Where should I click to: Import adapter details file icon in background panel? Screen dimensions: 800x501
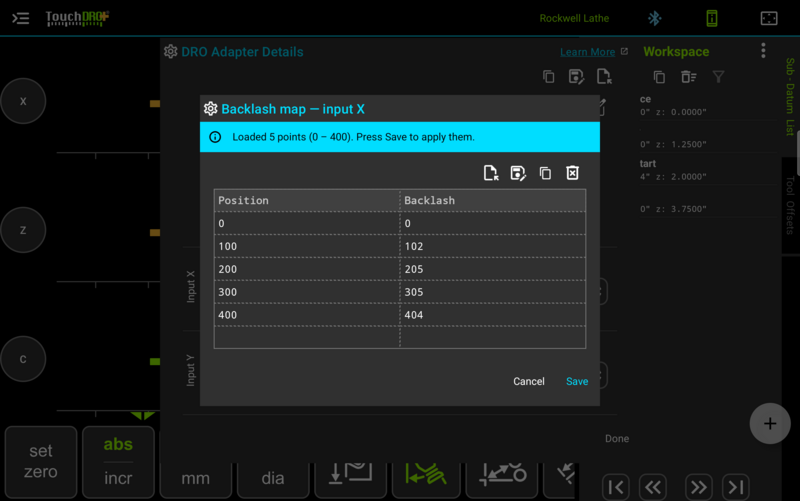(604, 77)
